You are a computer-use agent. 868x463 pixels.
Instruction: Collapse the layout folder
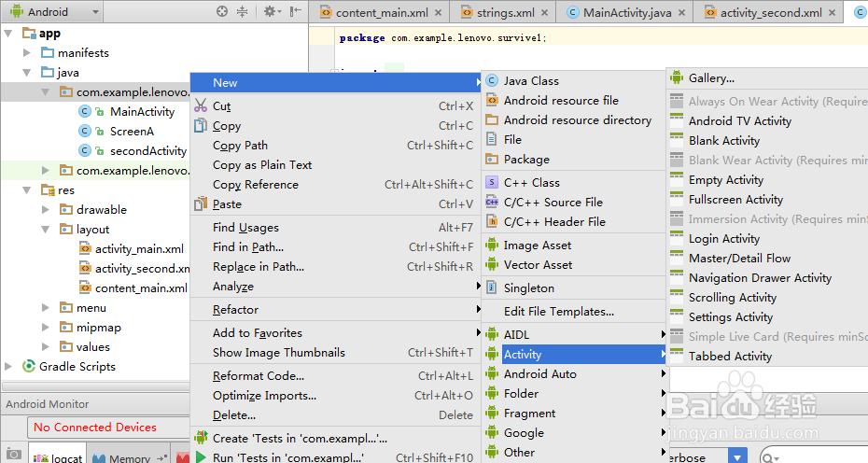pyautogui.click(x=46, y=230)
